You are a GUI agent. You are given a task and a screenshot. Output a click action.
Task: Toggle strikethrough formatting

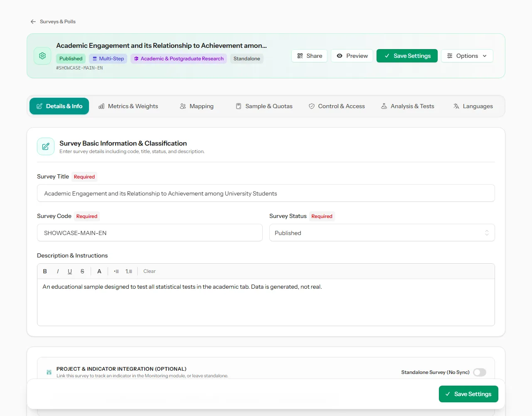tap(82, 271)
